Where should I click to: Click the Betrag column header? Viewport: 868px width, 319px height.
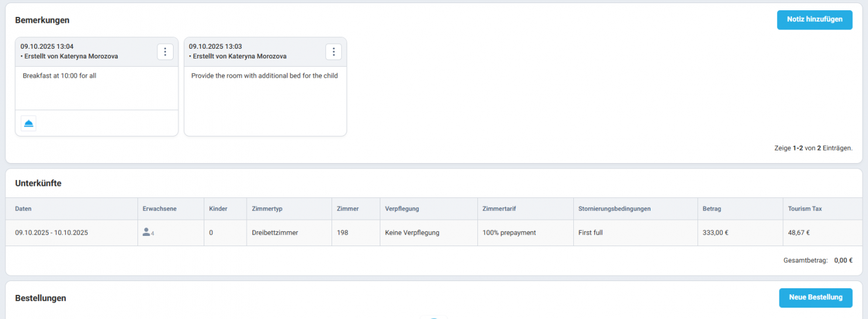[712, 209]
